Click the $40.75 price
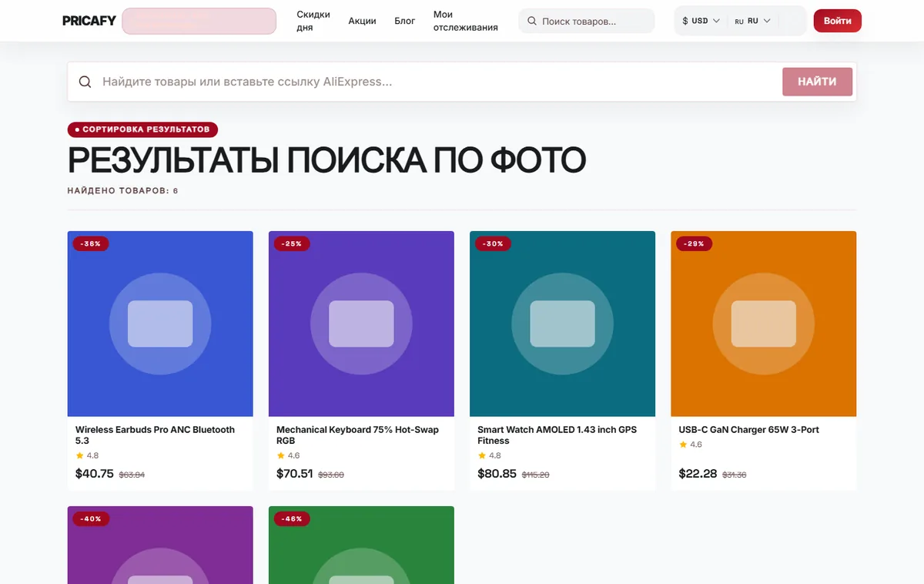Viewport: 924px width, 584px height. tap(95, 474)
